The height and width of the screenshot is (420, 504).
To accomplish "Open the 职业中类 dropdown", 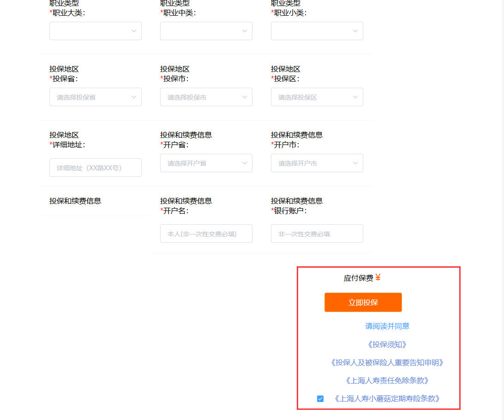I will coord(206,31).
